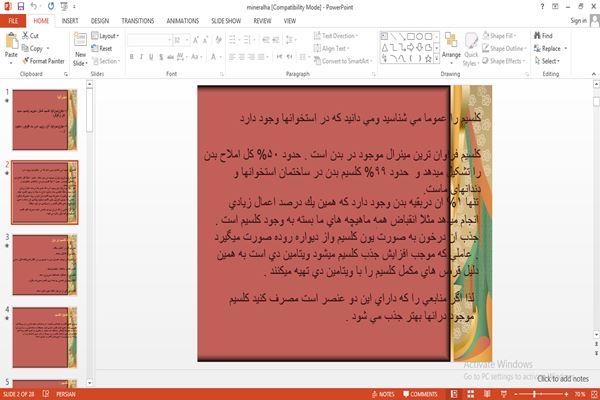This screenshot has height=400, width=600.
Task: Clear all formatting
Action: coord(218,40)
